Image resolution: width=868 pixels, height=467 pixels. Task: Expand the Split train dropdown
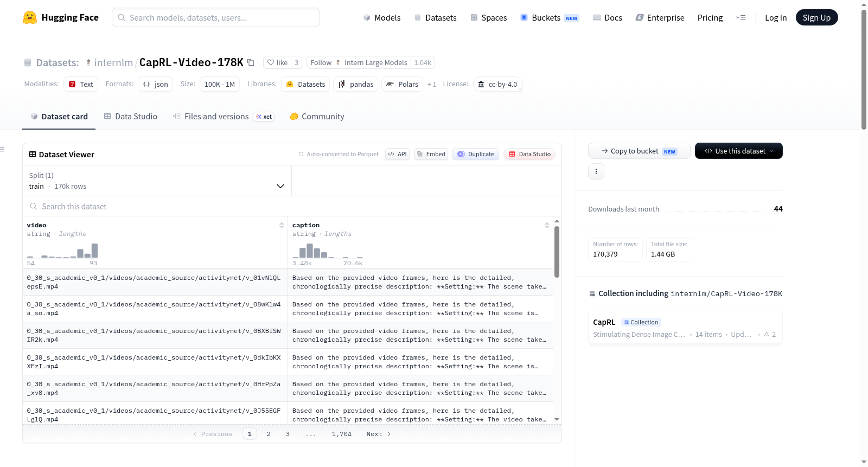click(x=157, y=181)
